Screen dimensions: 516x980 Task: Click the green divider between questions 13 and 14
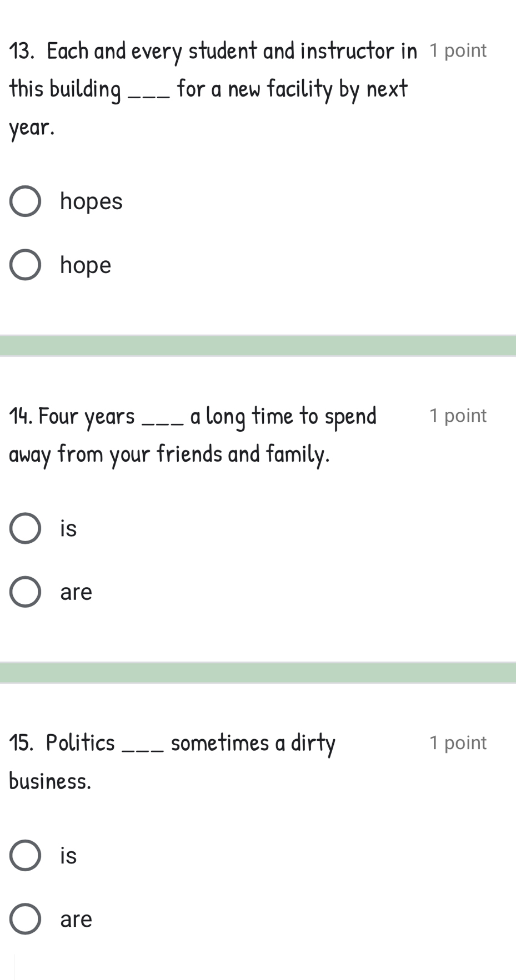click(x=258, y=345)
